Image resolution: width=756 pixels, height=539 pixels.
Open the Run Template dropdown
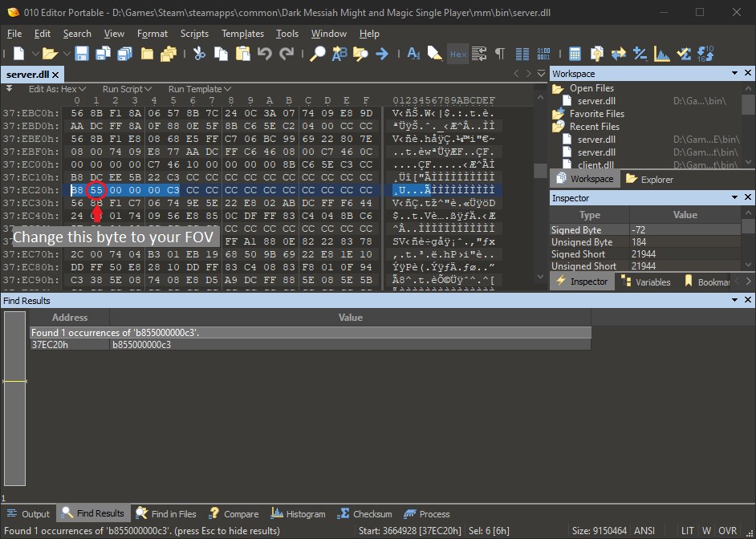click(x=200, y=89)
